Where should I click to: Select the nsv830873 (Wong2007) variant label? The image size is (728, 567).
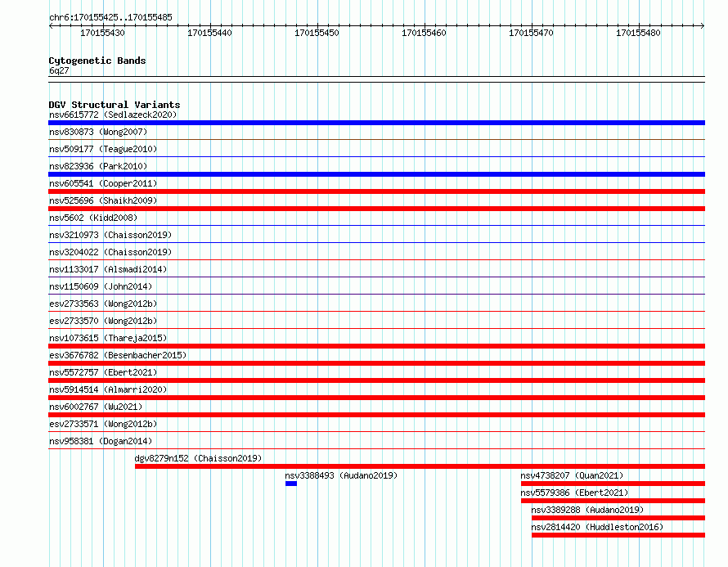[98, 132]
